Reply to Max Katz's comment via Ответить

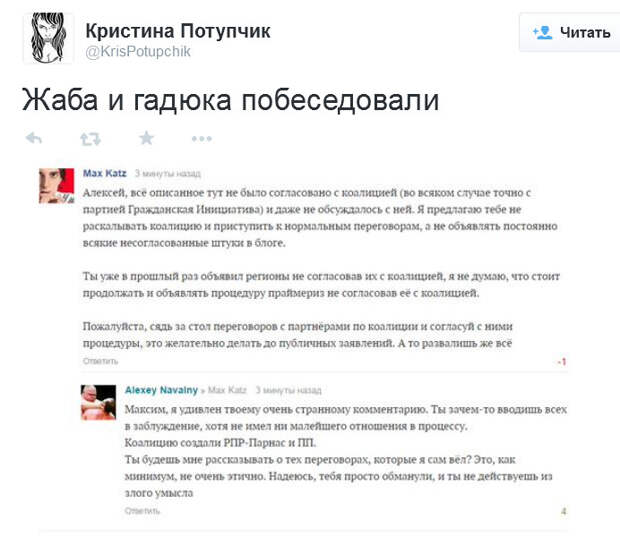coord(100,361)
